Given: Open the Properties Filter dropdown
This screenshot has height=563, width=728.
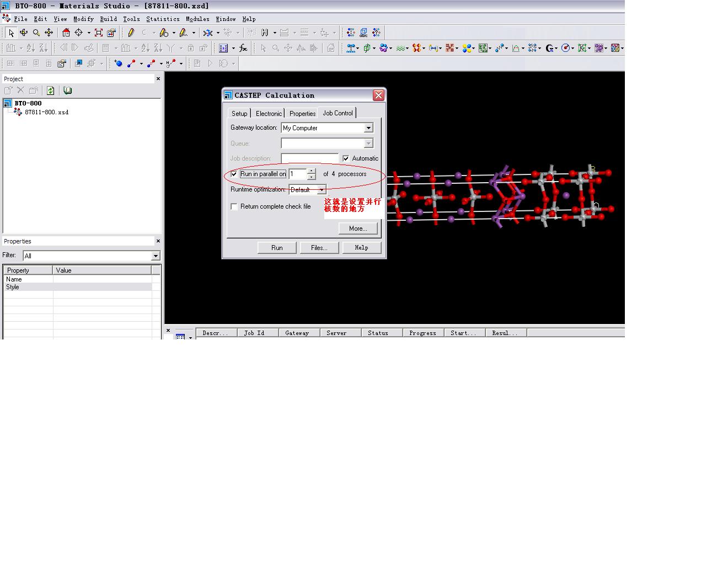Looking at the screenshot, I should [x=156, y=256].
